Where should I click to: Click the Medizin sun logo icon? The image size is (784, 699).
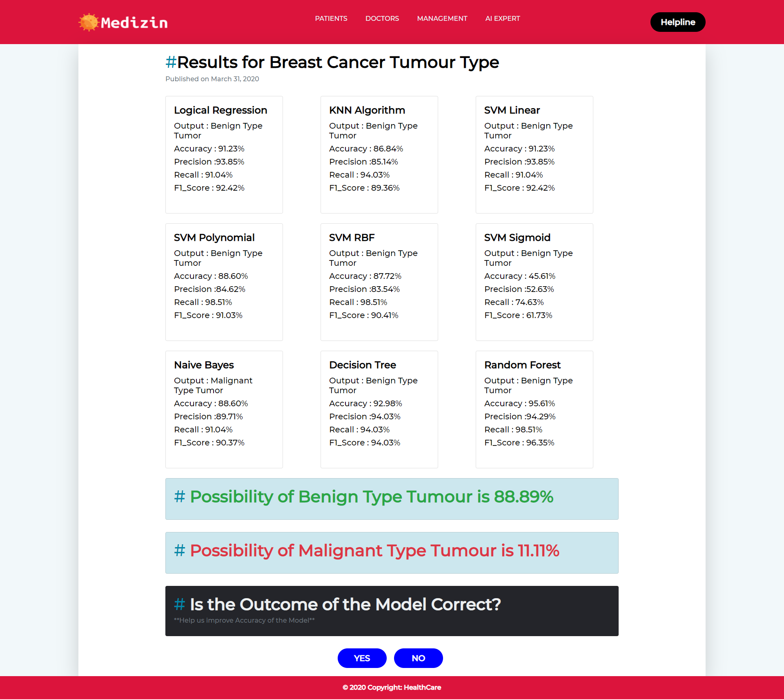[x=89, y=22]
